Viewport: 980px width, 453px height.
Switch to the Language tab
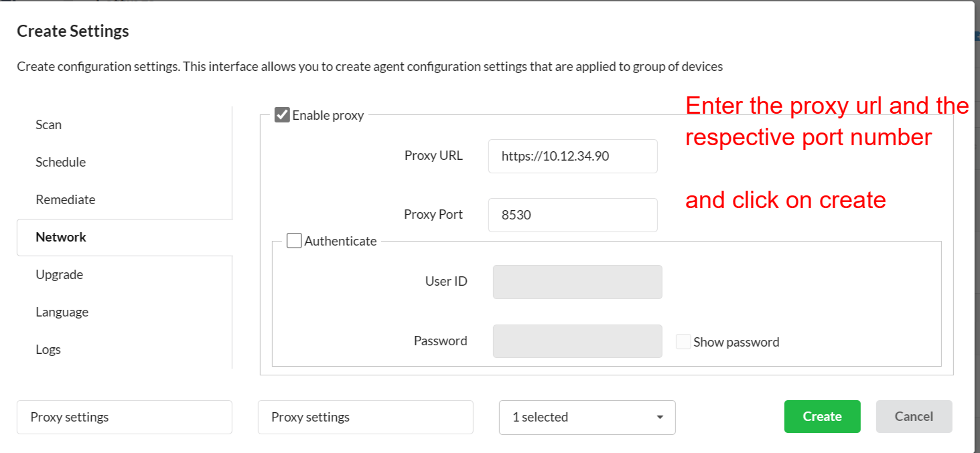pos(62,312)
